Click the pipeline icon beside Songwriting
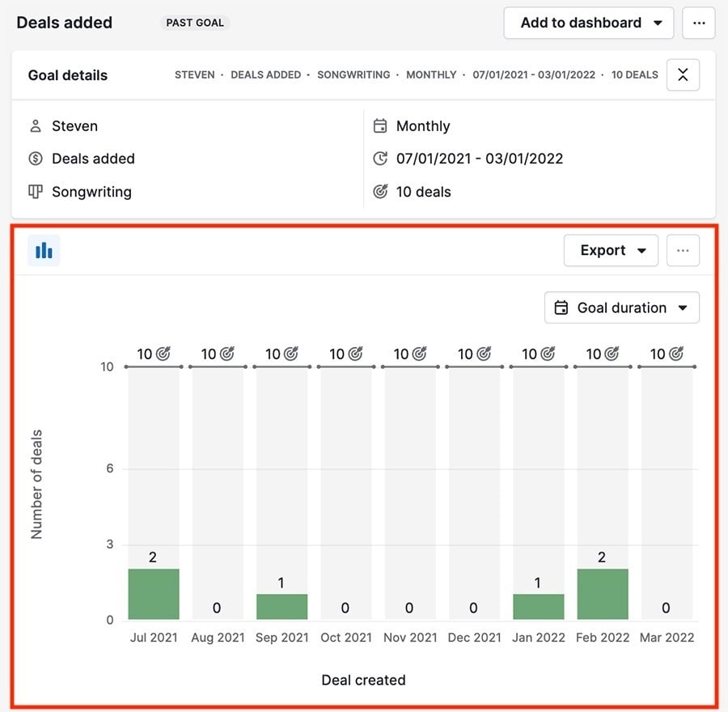 pos(35,192)
